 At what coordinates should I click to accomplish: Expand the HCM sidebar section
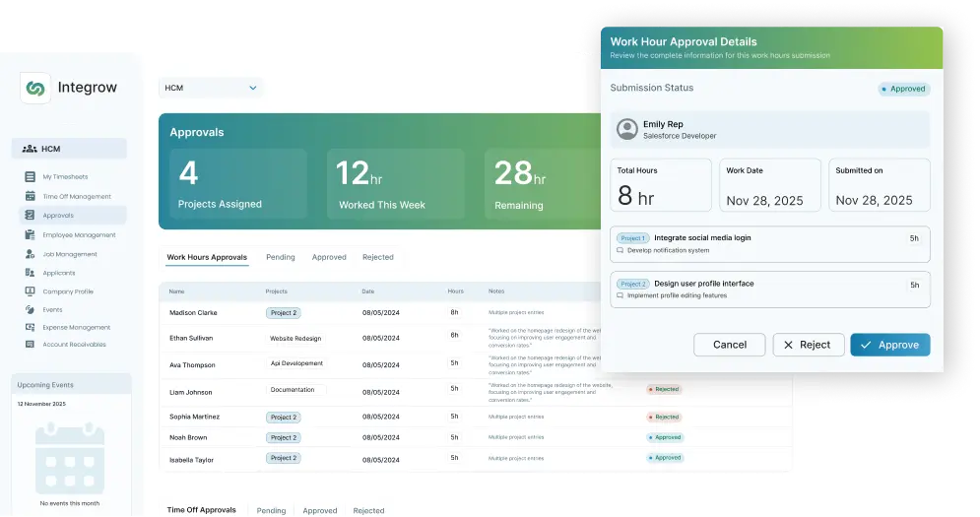tap(69, 149)
